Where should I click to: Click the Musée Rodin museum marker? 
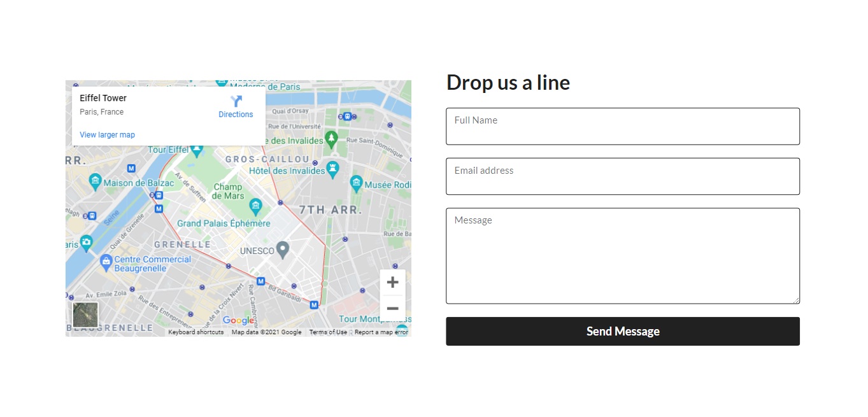(x=357, y=184)
